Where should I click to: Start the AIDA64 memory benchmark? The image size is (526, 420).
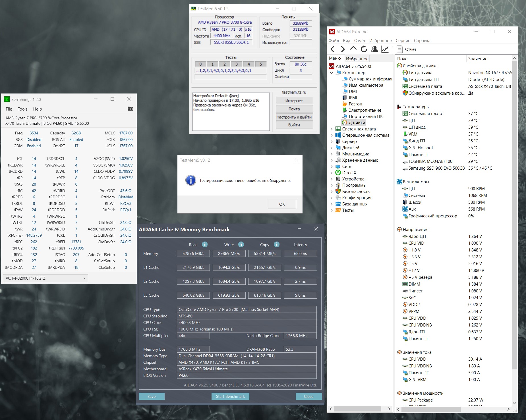click(230, 396)
